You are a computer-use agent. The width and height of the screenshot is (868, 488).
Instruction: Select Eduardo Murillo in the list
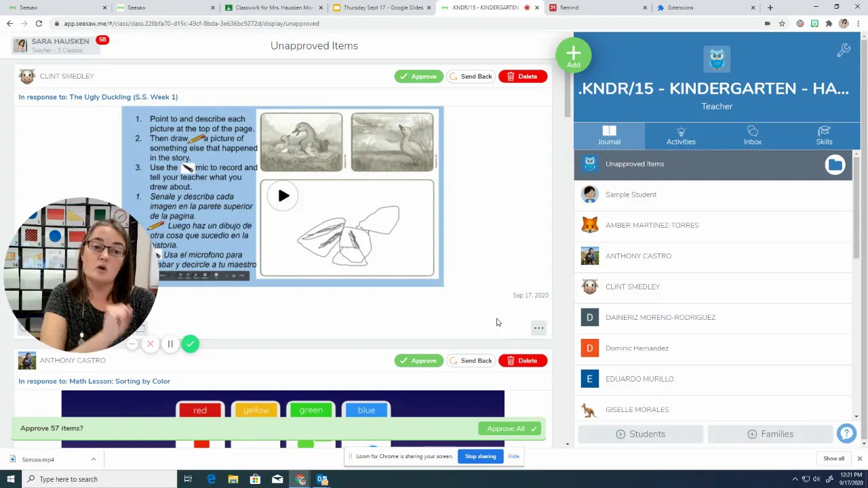713,379
